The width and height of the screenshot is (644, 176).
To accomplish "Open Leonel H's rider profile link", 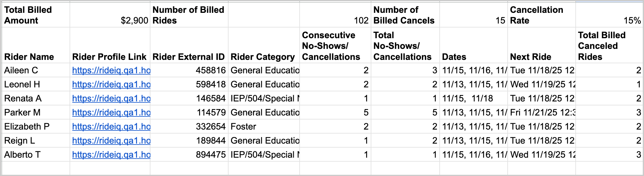I will coord(111,85).
